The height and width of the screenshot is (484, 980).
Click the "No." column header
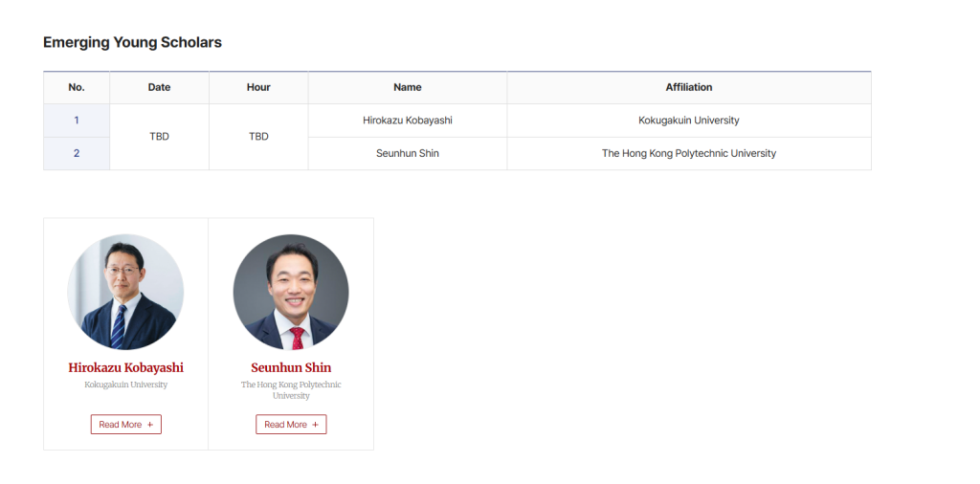coord(77,87)
